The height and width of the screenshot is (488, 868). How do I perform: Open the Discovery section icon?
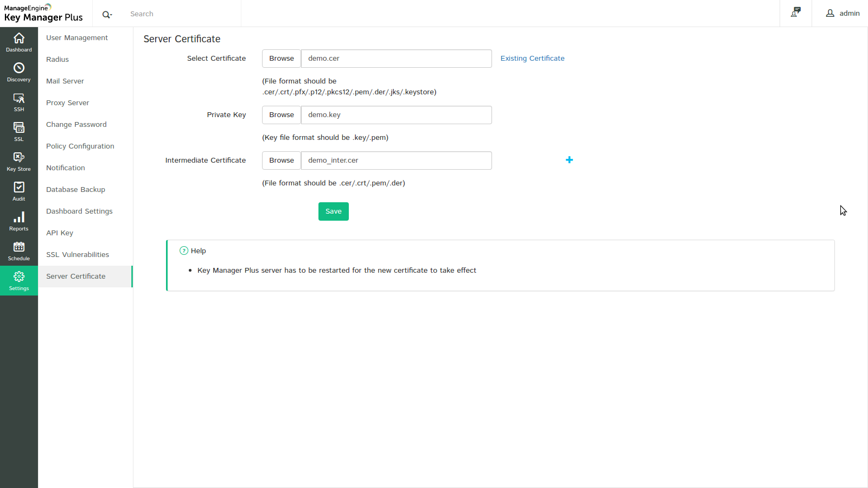coord(19,68)
